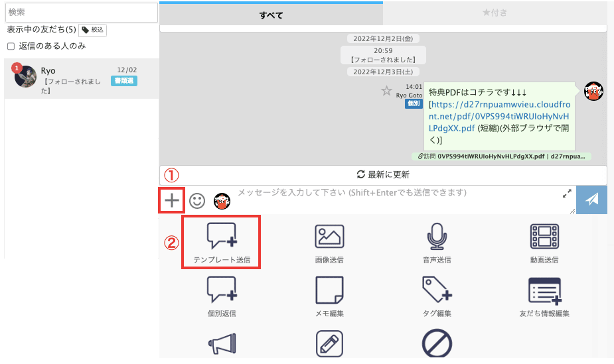The width and height of the screenshot is (614, 364).
Task: Switch to すべて tab
Action: point(271,15)
